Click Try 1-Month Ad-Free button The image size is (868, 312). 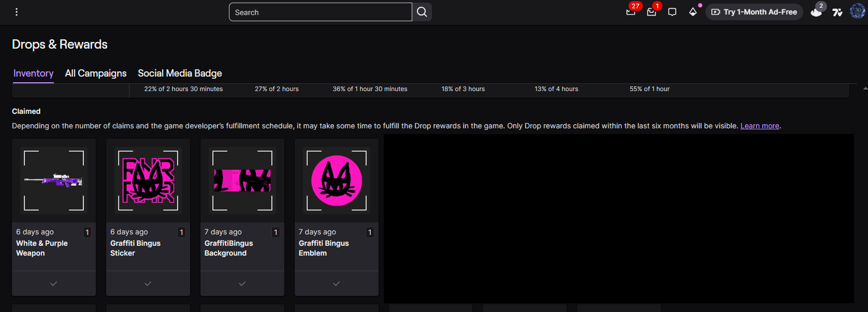(x=754, y=12)
